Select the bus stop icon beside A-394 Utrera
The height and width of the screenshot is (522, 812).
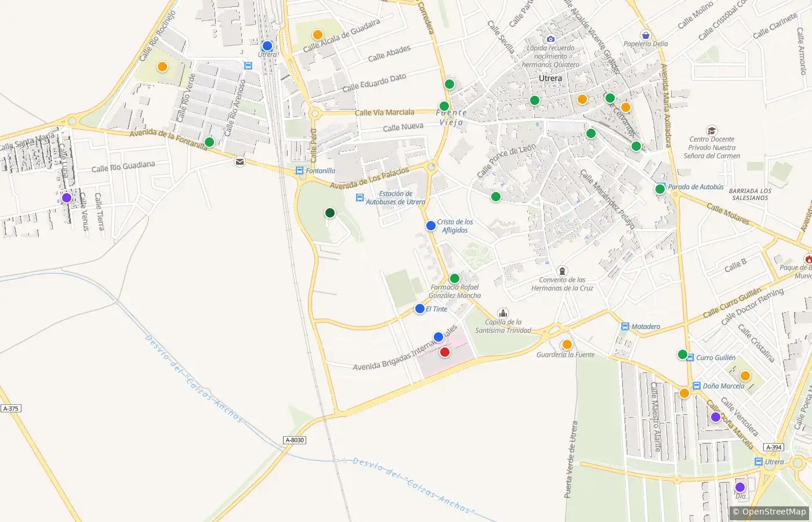[x=759, y=462]
